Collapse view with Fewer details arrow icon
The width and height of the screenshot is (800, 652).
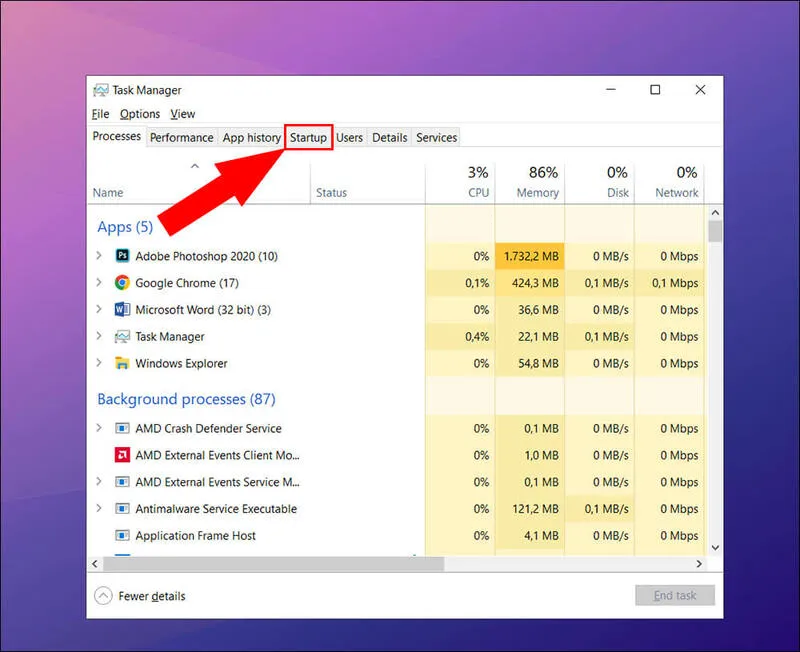click(x=103, y=595)
